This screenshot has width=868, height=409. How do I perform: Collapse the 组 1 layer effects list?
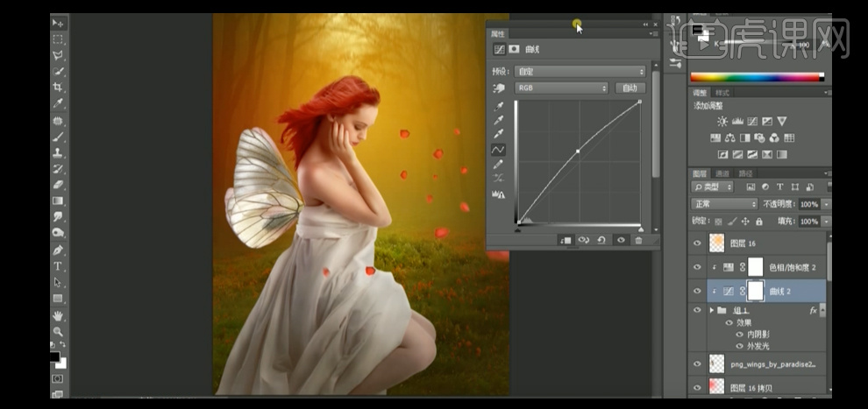823,310
